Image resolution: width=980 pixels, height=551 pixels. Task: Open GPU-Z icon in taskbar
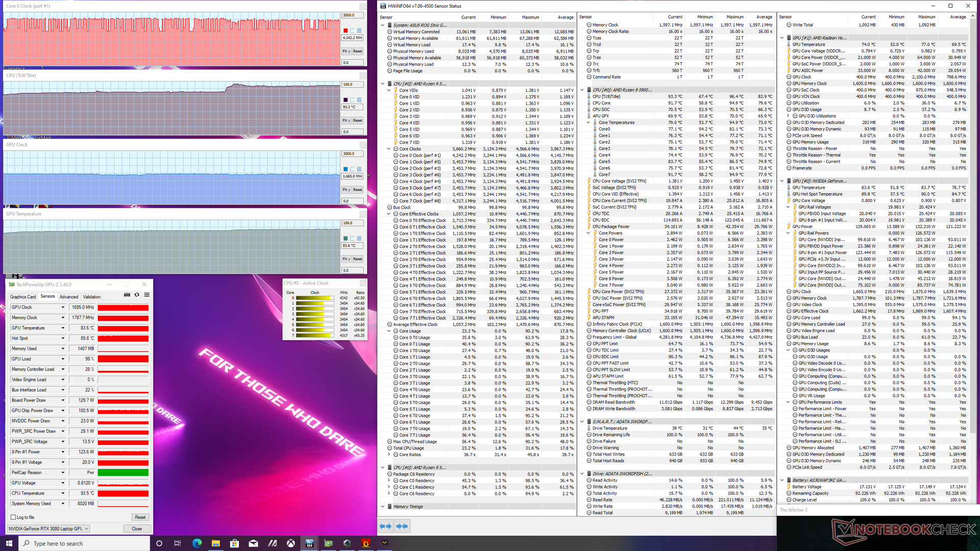click(x=328, y=543)
